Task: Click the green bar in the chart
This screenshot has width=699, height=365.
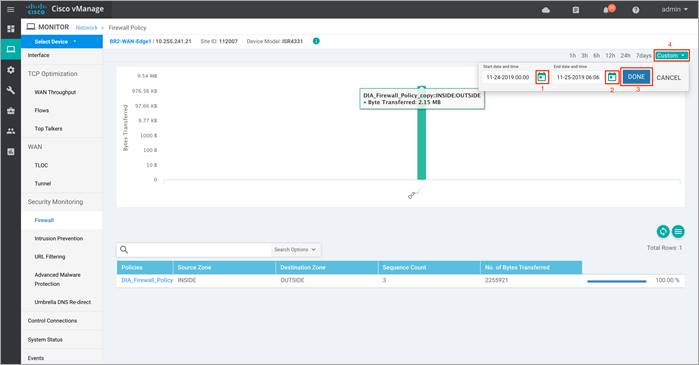Action: pyautogui.click(x=421, y=133)
